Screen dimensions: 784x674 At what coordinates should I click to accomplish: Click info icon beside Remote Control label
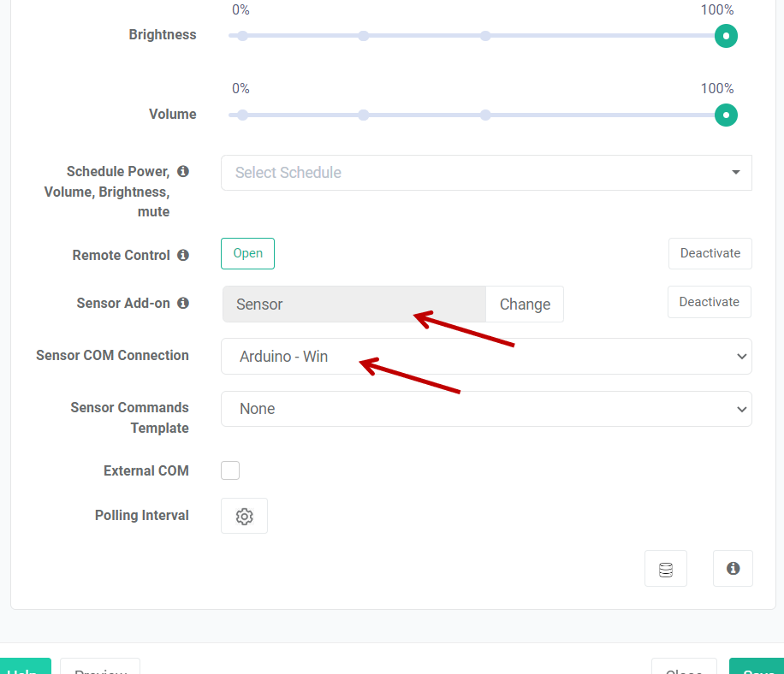[x=182, y=255]
